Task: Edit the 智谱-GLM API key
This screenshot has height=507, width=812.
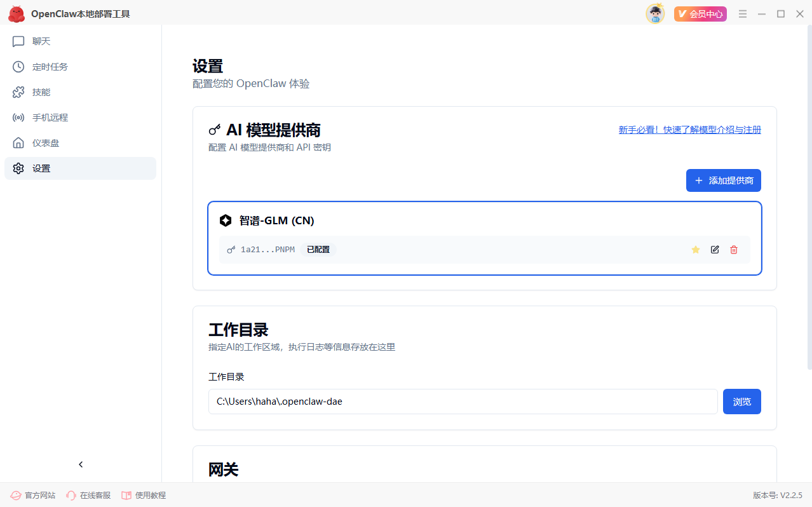Action: (x=714, y=250)
